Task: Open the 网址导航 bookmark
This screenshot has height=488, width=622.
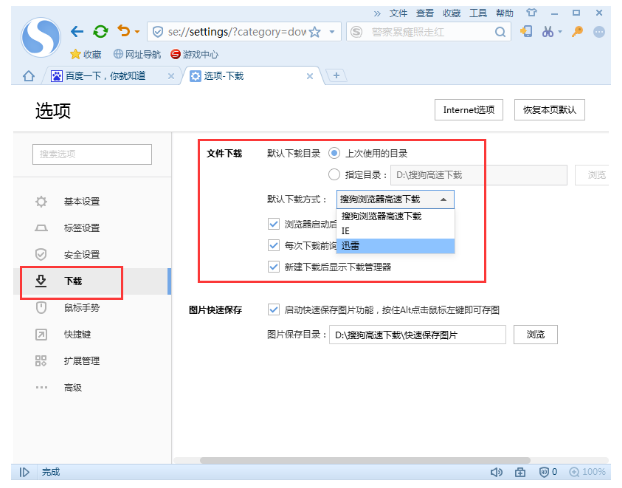Action: click(137, 54)
